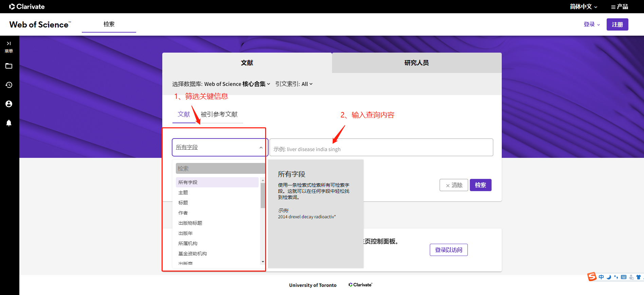
Task: Select 出版年 in the field list
Action: 217,233
